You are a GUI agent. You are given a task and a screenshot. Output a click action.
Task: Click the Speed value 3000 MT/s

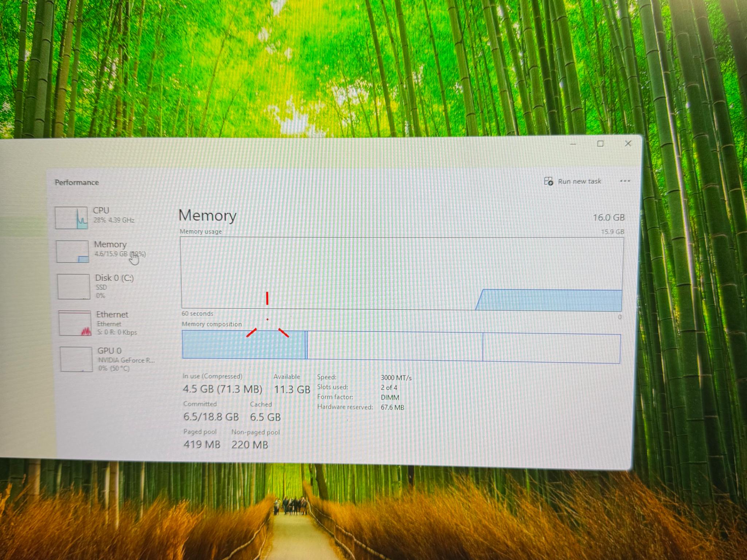pyautogui.click(x=396, y=378)
